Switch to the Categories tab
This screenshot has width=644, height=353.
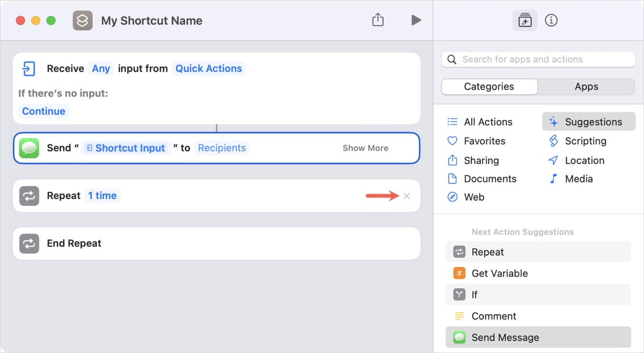click(489, 86)
